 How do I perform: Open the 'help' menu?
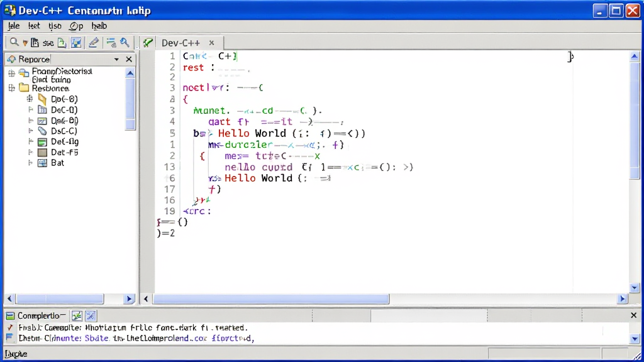coord(99,26)
